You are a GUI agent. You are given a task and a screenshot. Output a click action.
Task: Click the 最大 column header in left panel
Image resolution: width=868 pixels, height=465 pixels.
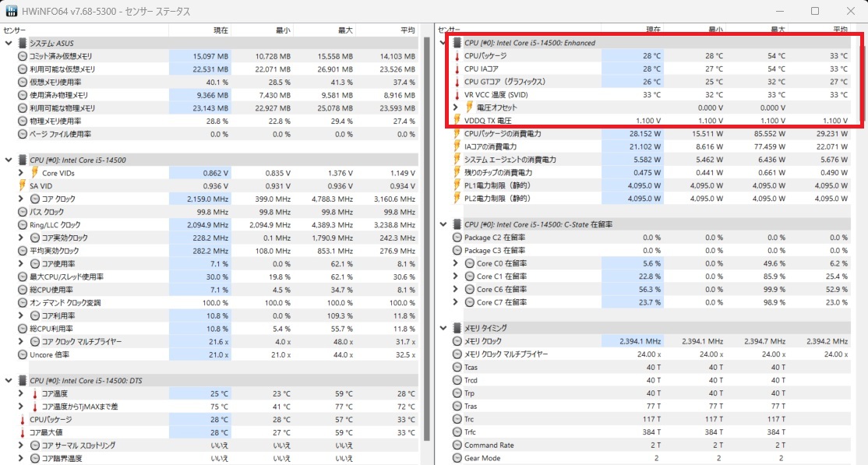pos(324,30)
